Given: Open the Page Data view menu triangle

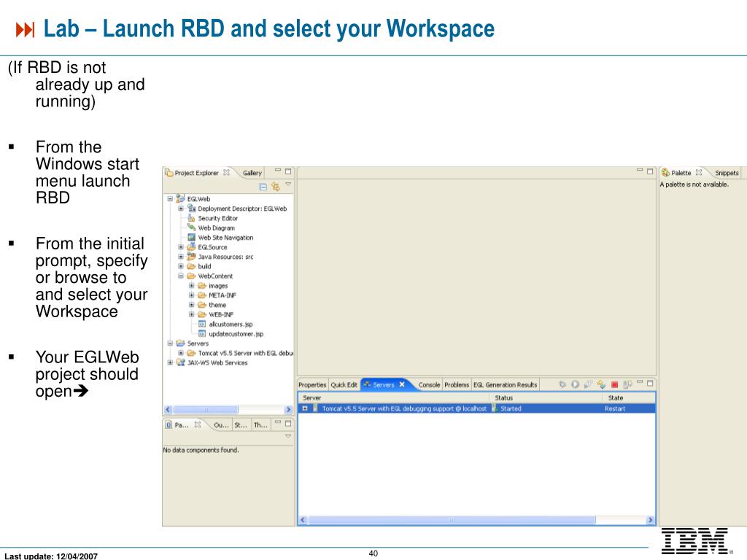Looking at the screenshot, I should click(287, 436).
